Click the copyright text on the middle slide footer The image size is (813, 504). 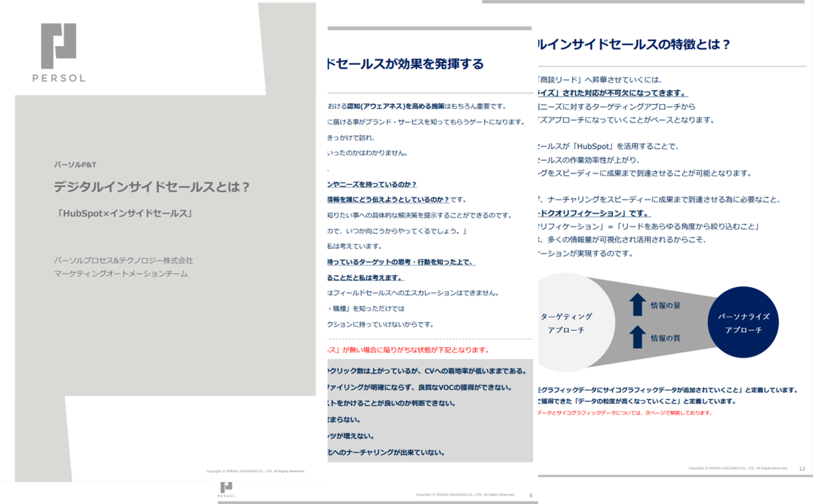click(466, 495)
